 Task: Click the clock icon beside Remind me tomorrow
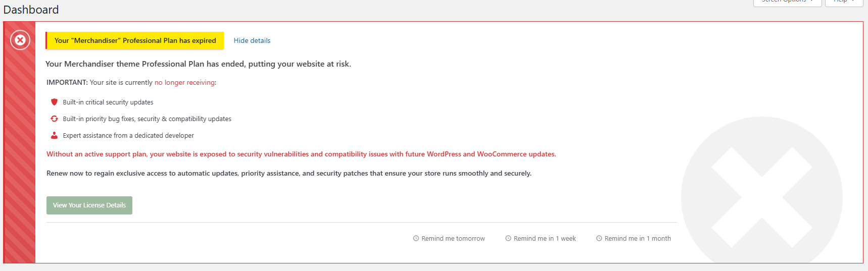[416, 238]
